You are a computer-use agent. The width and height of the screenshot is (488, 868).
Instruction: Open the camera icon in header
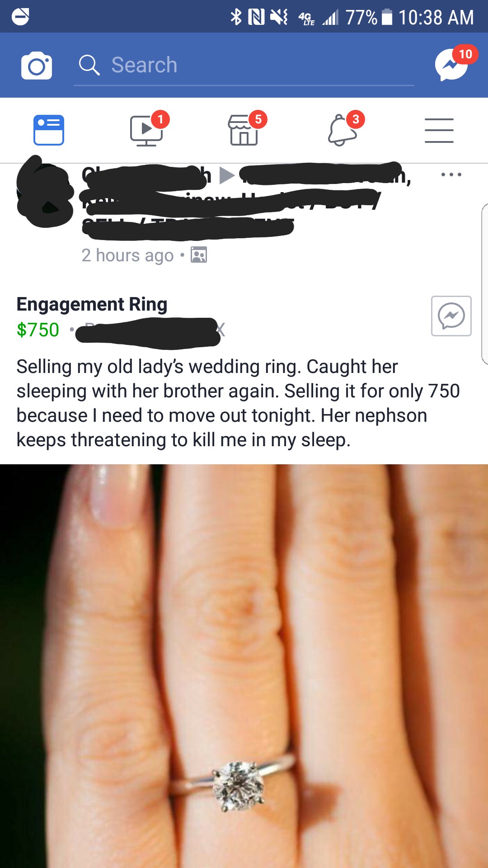37,66
